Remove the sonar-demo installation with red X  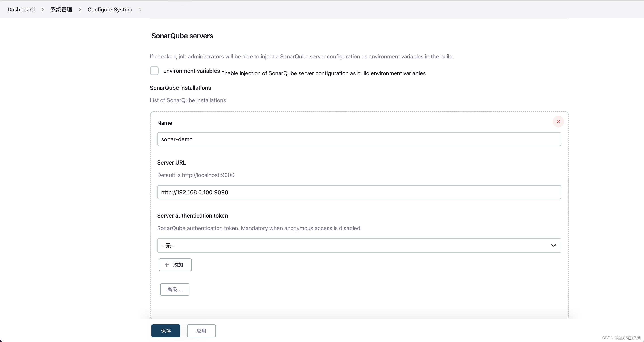click(x=558, y=122)
